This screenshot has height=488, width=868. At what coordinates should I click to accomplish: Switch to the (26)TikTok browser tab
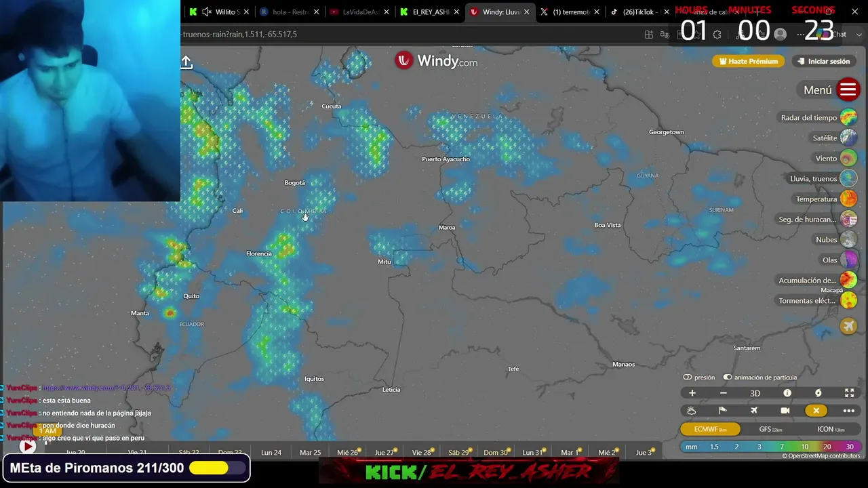640,12
